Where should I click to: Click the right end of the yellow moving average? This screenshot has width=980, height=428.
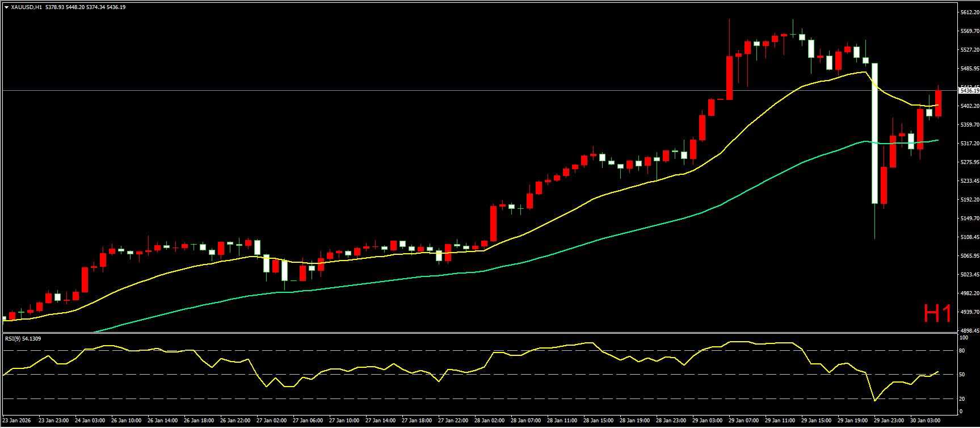pyautogui.click(x=937, y=105)
